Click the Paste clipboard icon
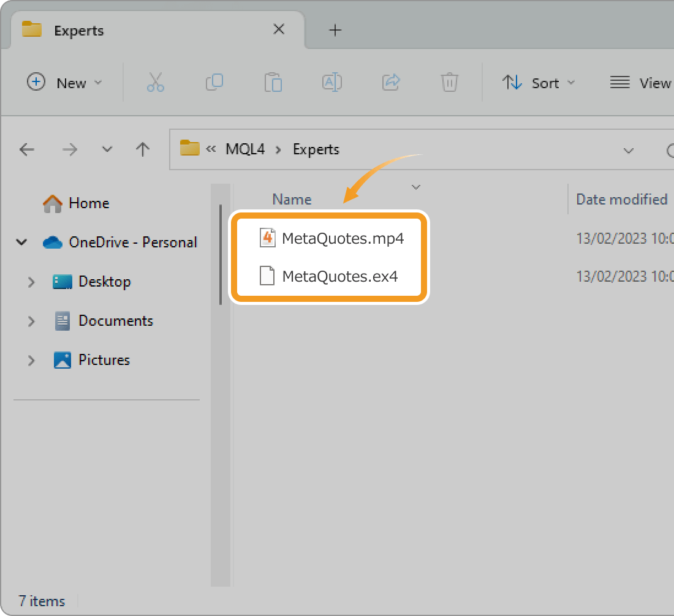Screen dimensions: 674x616 coord(273,83)
